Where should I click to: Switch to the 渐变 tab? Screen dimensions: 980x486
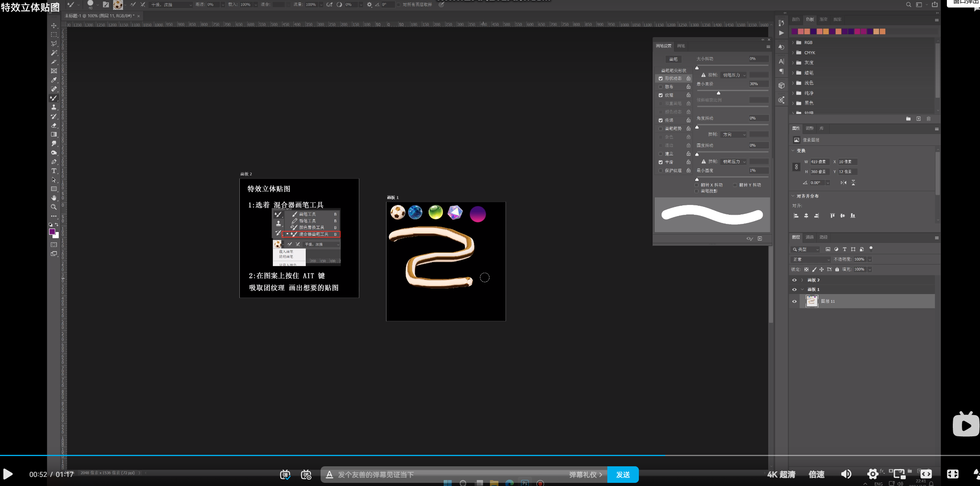click(x=823, y=19)
